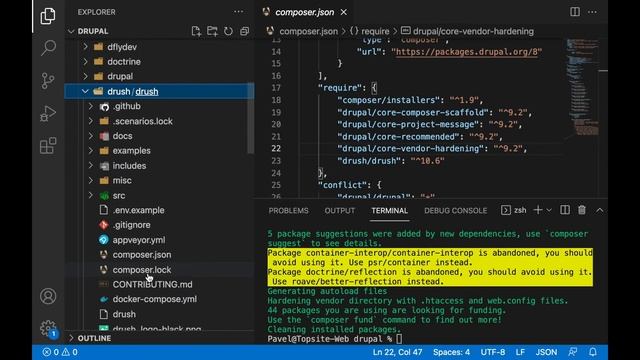This screenshot has height=360, width=640.
Task: Close the composer.json editor tab
Action: pos(344,12)
